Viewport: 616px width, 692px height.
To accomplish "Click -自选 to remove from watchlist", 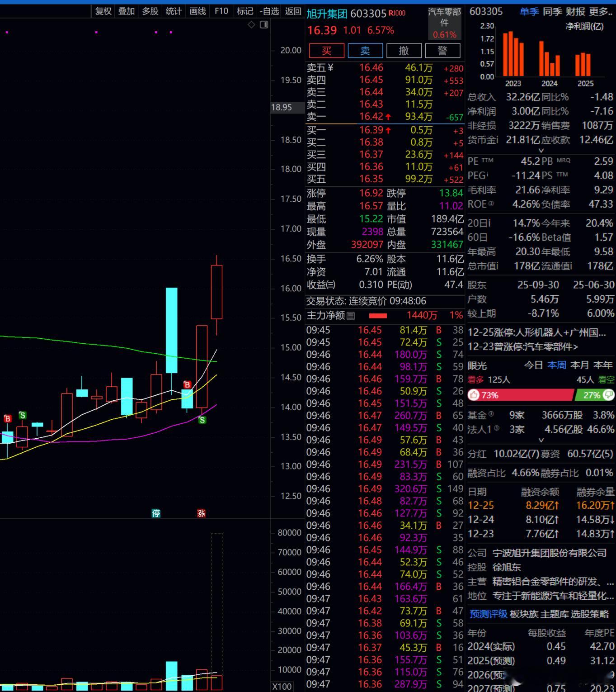I will click(x=270, y=11).
